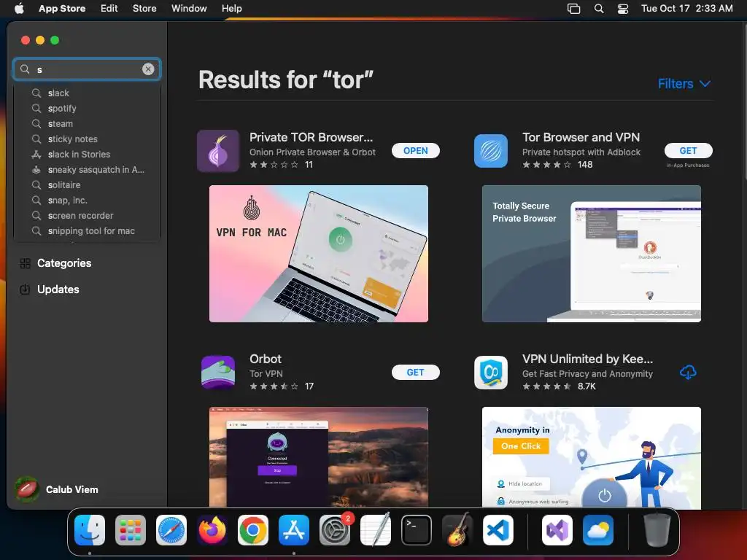Clear the search field text
Image resolution: width=747 pixels, height=560 pixels.
pos(148,69)
